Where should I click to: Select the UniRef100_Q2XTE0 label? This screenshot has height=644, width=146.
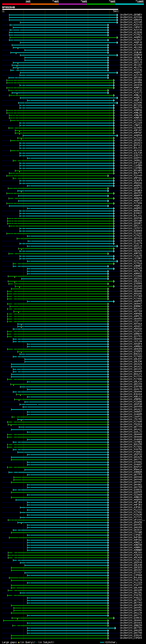pyautogui.click(x=131, y=337)
